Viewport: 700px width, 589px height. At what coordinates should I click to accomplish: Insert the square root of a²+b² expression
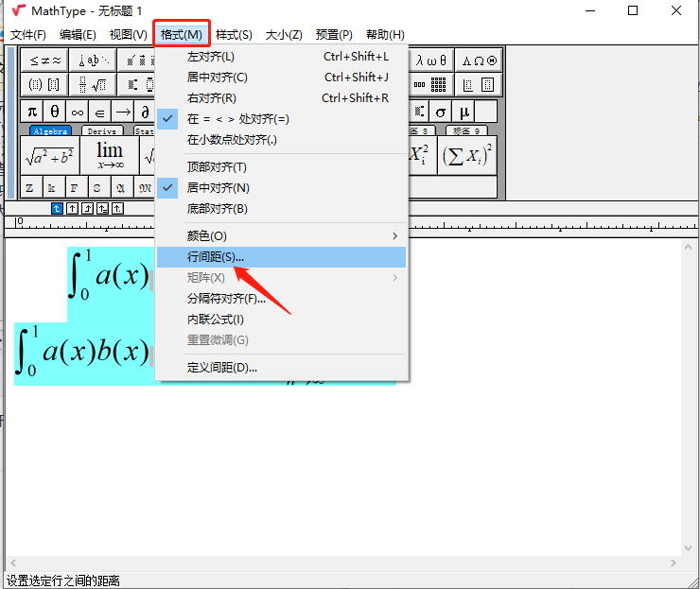50,155
